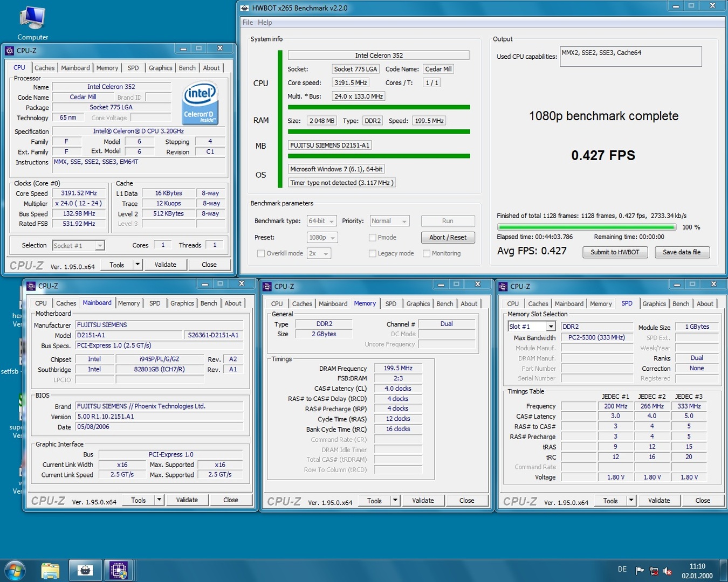The width and height of the screenshot is (728, 582).
Task: Open the Computer desktop icon
Action: click(32, 23)
